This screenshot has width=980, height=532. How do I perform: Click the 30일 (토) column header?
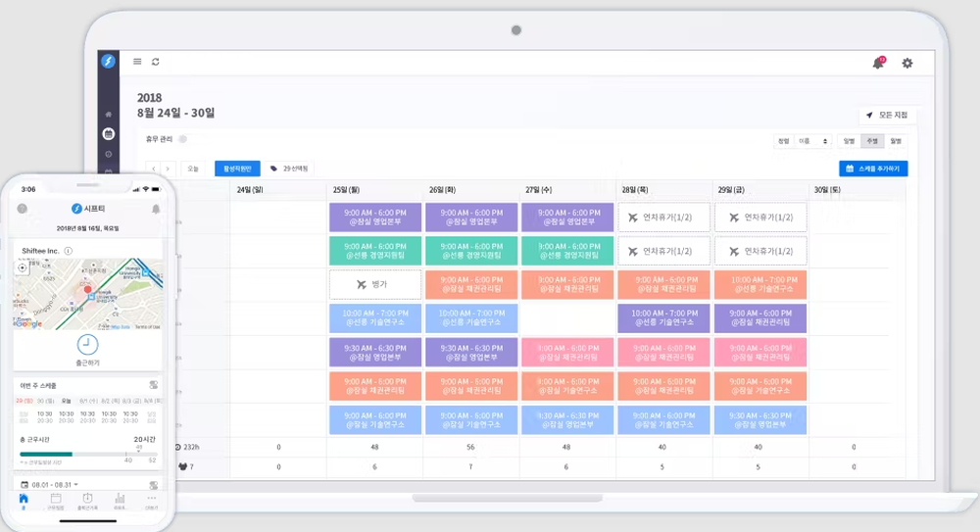tap(827, 189)
